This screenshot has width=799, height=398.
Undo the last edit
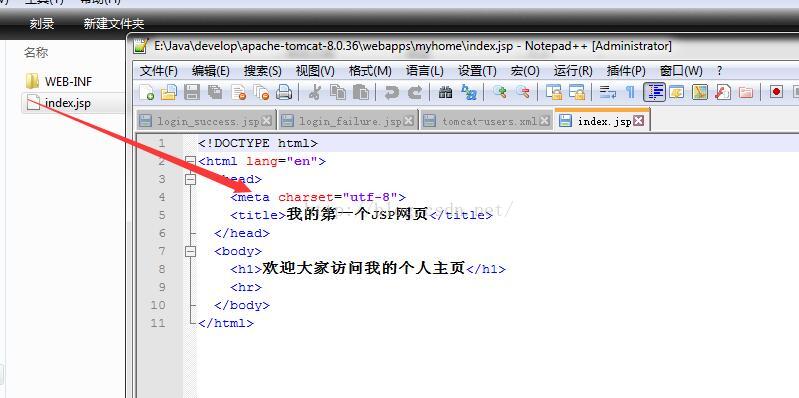[391, 92]
